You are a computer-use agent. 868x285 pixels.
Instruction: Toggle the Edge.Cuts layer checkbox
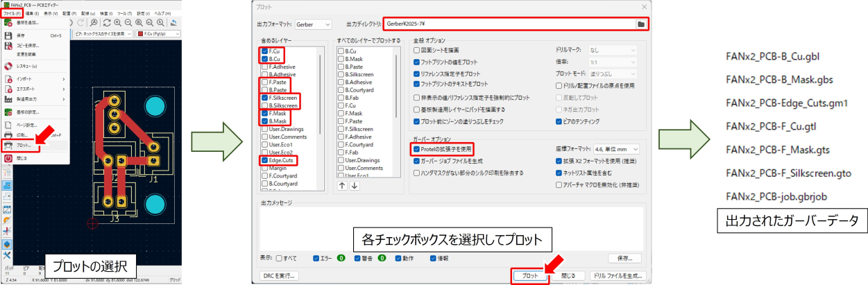click(264, 160)
